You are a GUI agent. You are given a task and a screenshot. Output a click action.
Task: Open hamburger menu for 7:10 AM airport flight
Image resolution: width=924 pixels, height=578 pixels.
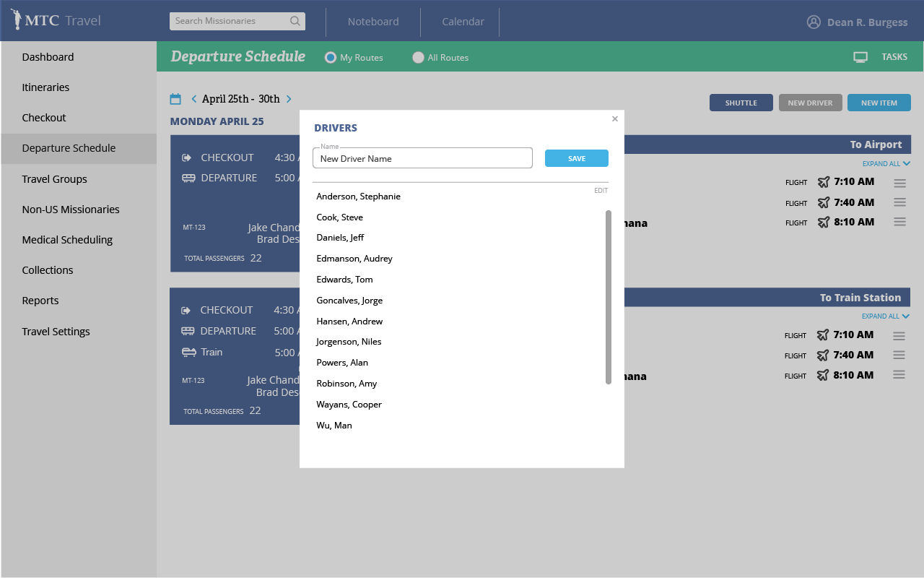899,183
